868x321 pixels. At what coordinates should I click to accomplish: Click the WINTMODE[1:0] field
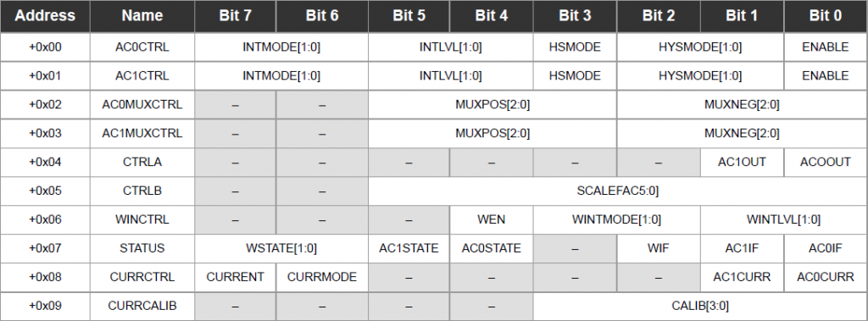click(x=617, y=219)
